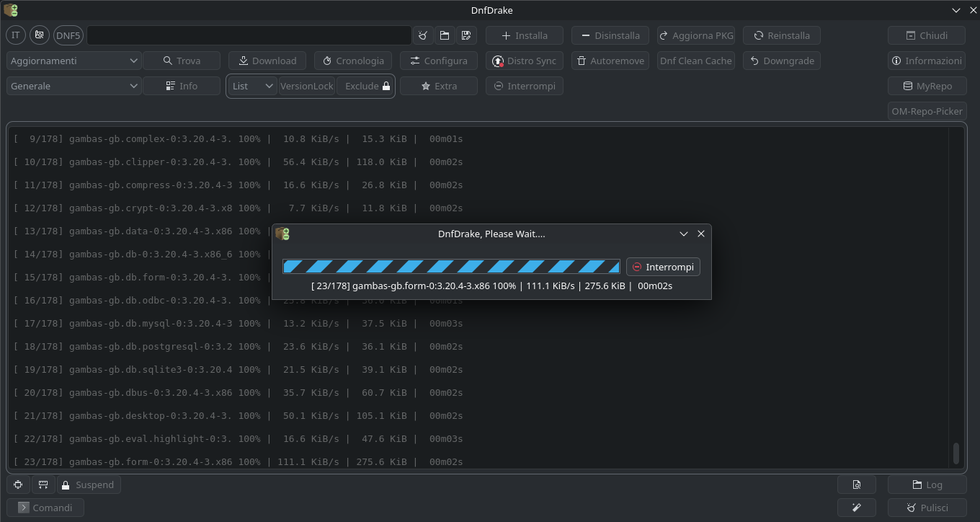Open the Cronologia history view
The width and height of the screenshot is (980, 522).
tap(353, 61)
